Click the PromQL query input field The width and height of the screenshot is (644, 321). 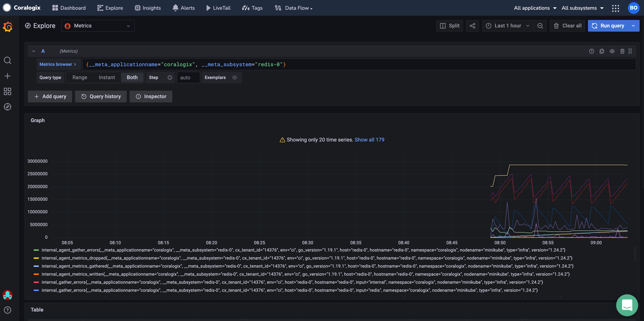[359, 64]
